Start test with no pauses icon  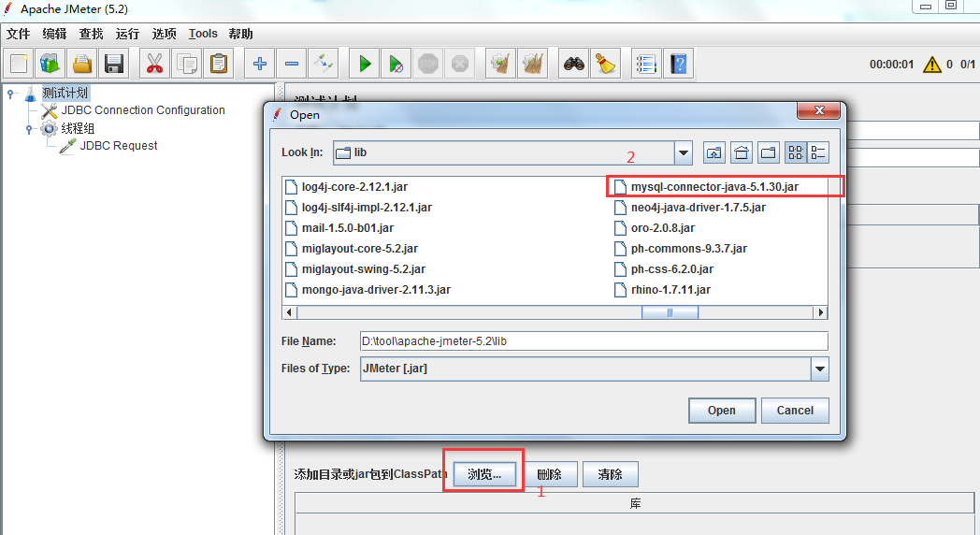396,64
